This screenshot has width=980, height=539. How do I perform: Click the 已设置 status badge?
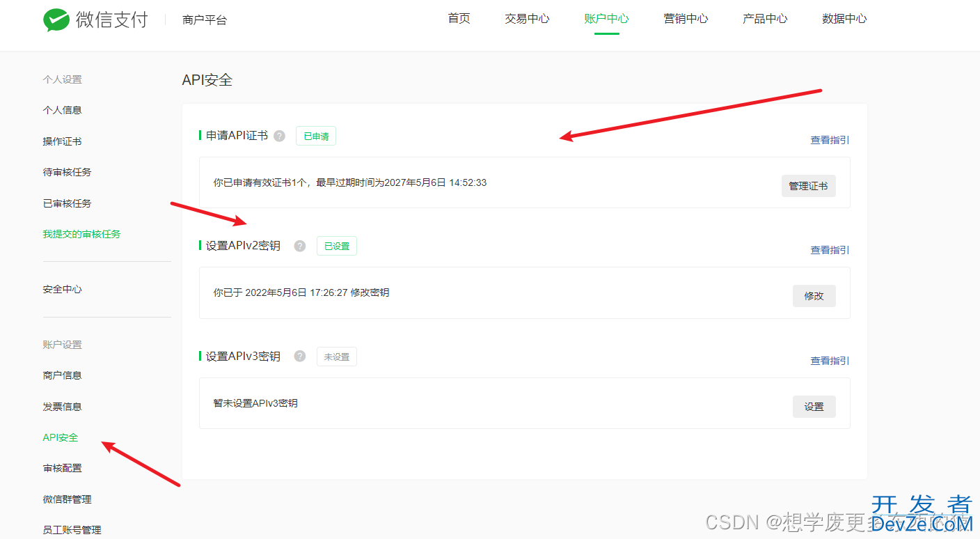tap(337, 246)
